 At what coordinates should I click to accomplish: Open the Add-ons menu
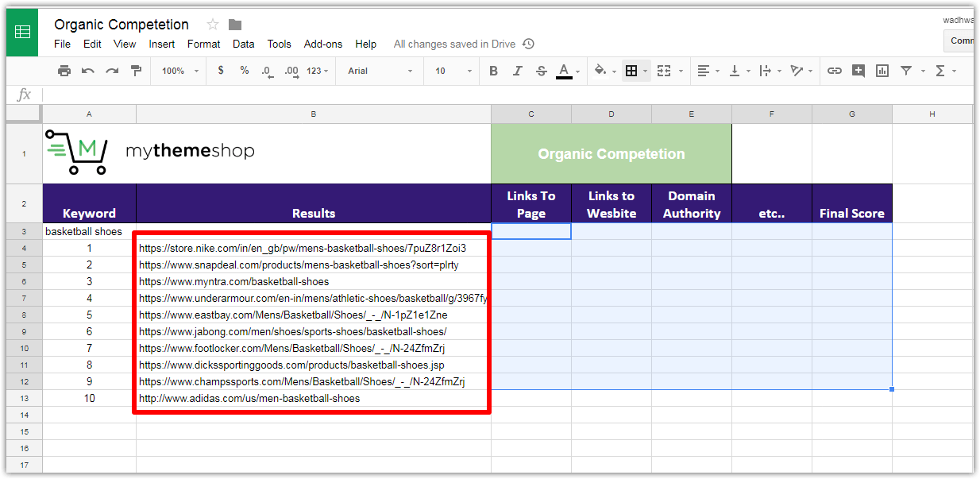[x=323, y=44]
